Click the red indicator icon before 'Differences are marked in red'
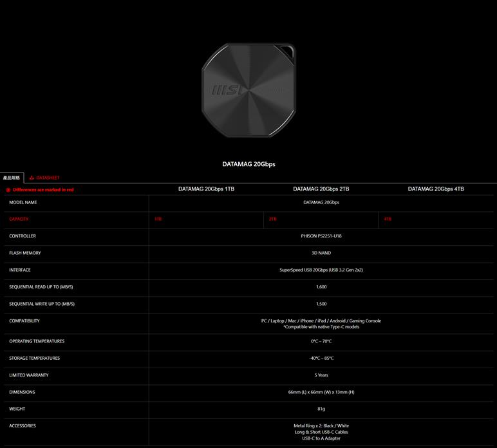Viewport: 497px width, 448px height. (8, 190)
